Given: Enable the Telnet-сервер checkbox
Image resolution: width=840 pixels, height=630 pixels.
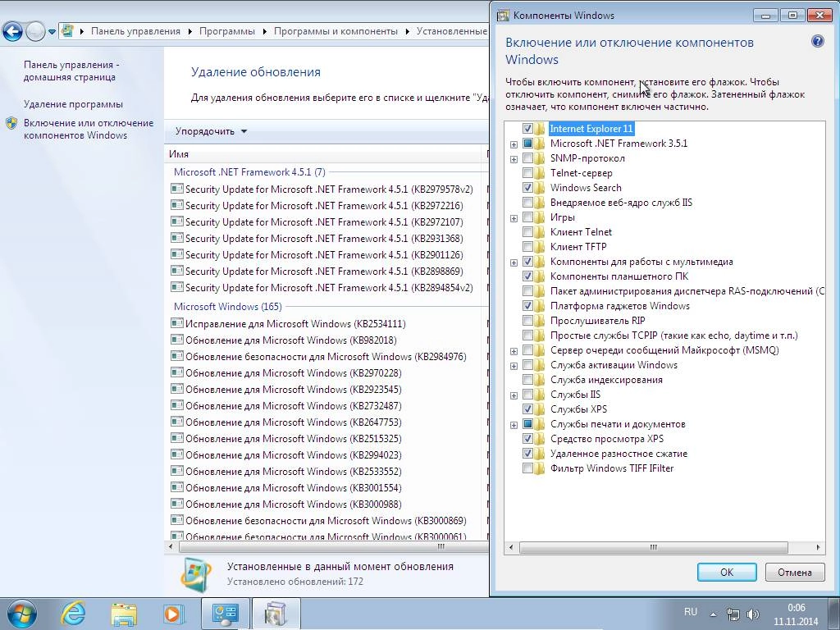Looking at the screenshot, I should coord(527,173).
